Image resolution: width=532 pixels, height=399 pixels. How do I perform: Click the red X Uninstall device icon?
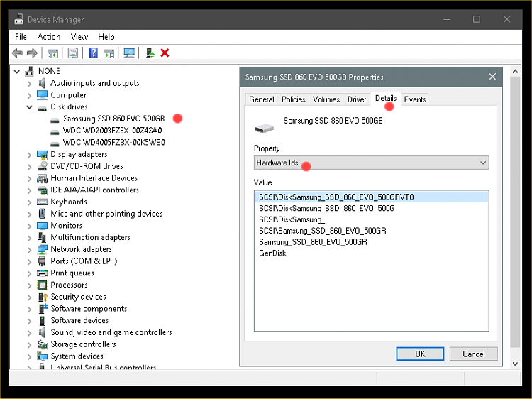click(x=165, y=53)
